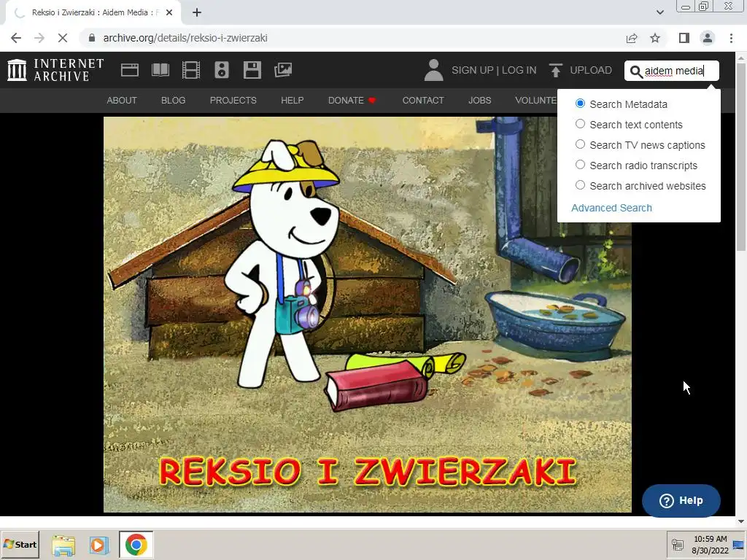This screenshot has height=560, width=747.
Task: Click the Reksio i Zwierzaki game image
Action: pos(368,314)
